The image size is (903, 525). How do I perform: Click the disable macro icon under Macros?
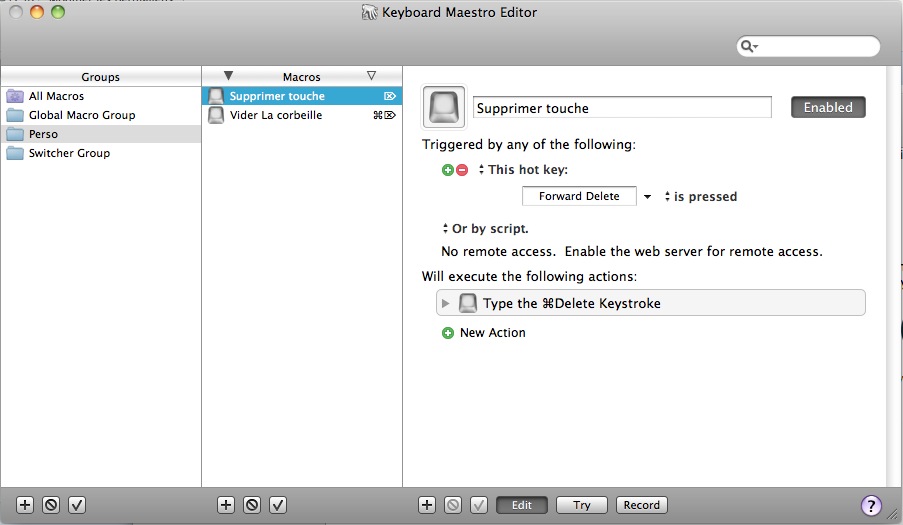[252, 505]
